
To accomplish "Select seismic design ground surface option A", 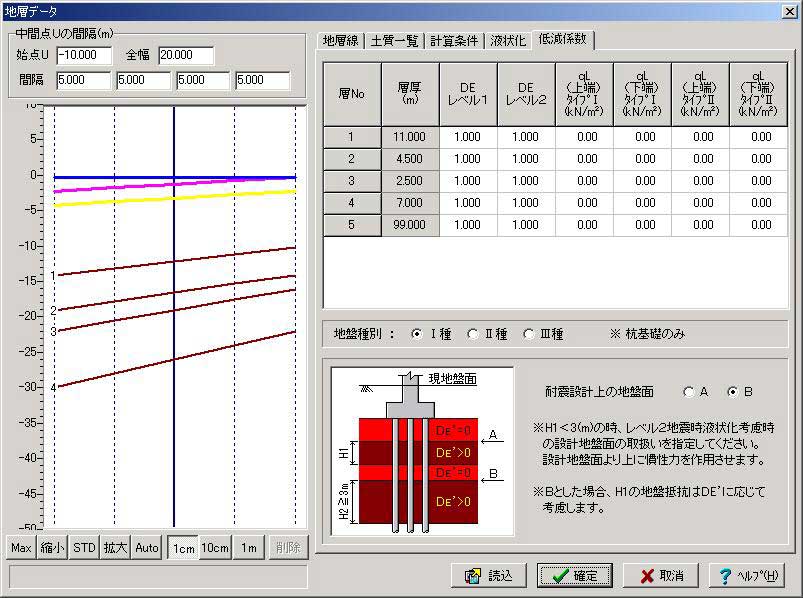I will (688, 392).
